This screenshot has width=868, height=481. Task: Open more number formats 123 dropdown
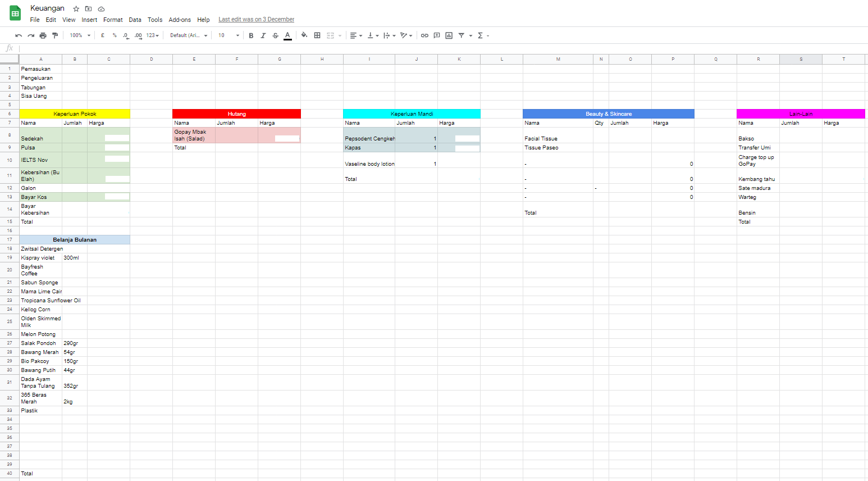tap(153, 35)
